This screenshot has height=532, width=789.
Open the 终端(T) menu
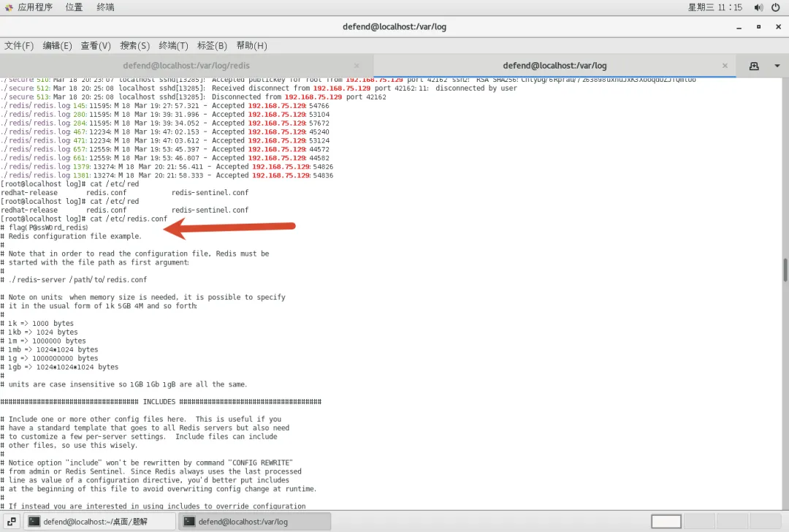[x=173, y=46]
